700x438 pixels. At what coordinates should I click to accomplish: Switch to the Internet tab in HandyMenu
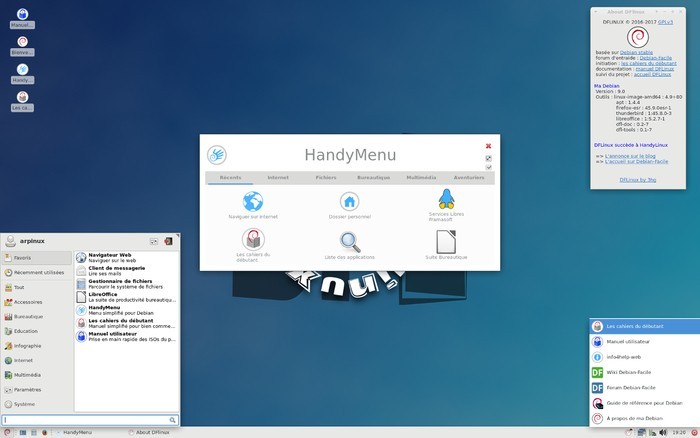pyautogui.click(x=278, y=177)
